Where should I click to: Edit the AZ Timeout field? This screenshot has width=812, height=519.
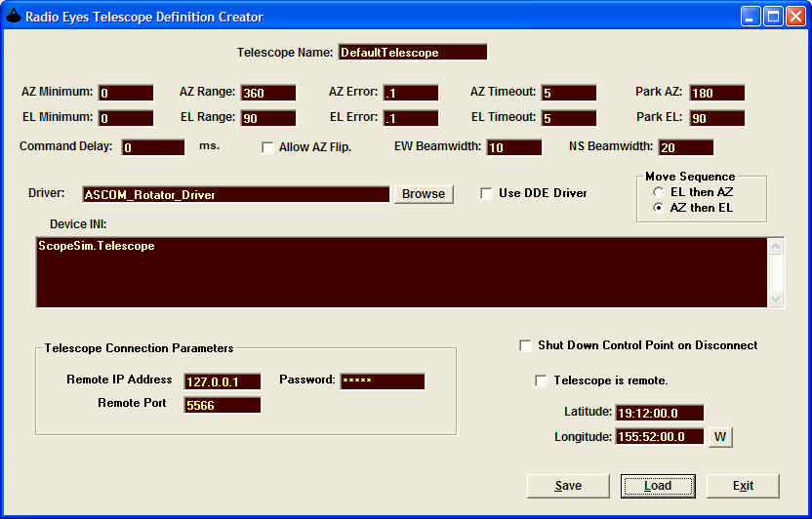569,93
